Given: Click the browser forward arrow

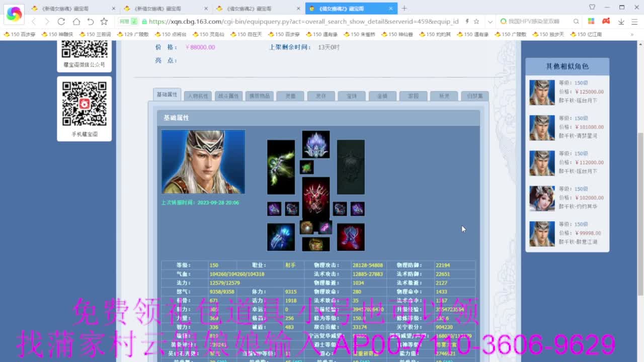Looking at the screenshot, I should (47, 22).
